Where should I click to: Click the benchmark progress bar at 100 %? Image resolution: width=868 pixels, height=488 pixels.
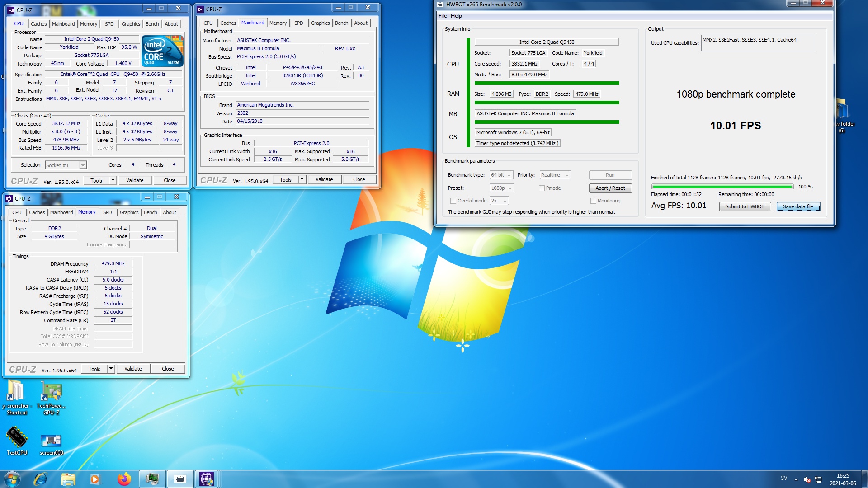click(722, 187)
